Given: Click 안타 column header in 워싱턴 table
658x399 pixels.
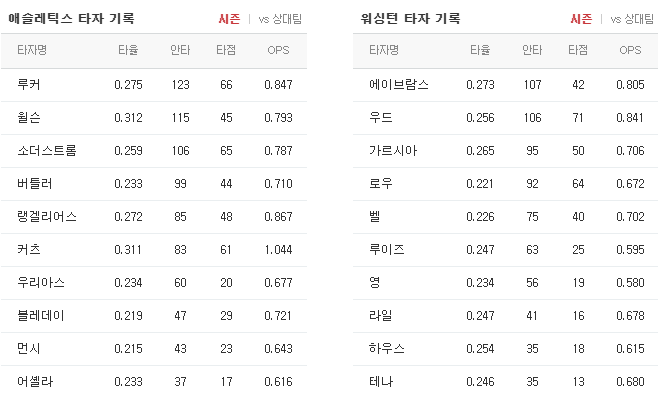Looking at the screenshot, I should coord(532,50).
